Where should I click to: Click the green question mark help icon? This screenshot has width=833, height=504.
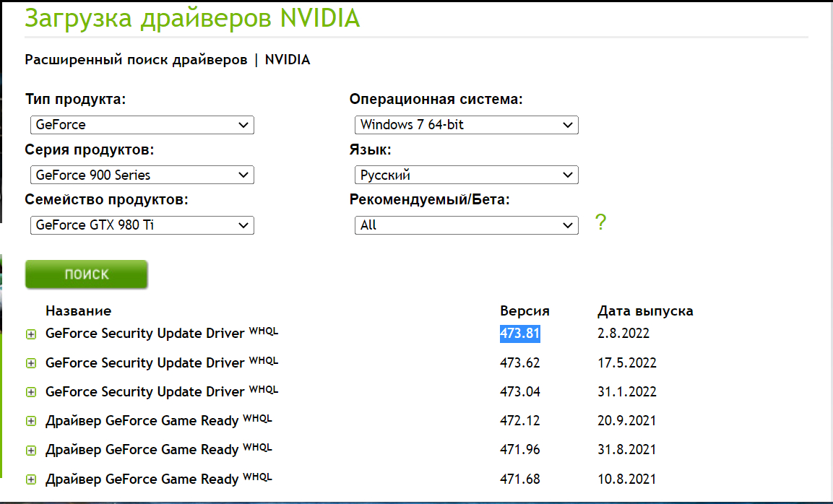click(x=600, y=222)
